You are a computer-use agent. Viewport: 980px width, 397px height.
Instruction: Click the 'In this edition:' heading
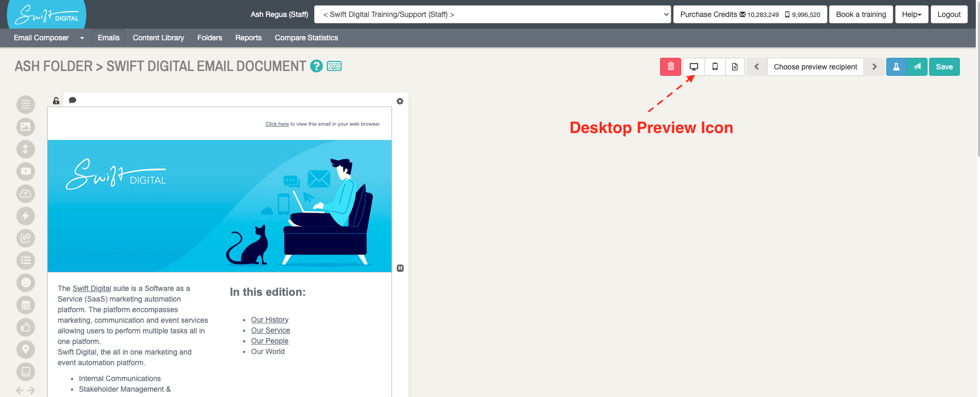(268, 292)
